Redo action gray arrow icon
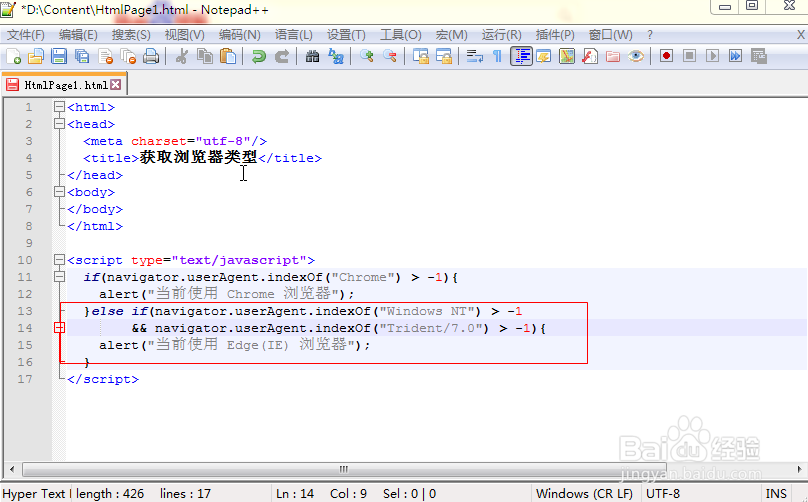808x502 pixels. tap(281, 56)
